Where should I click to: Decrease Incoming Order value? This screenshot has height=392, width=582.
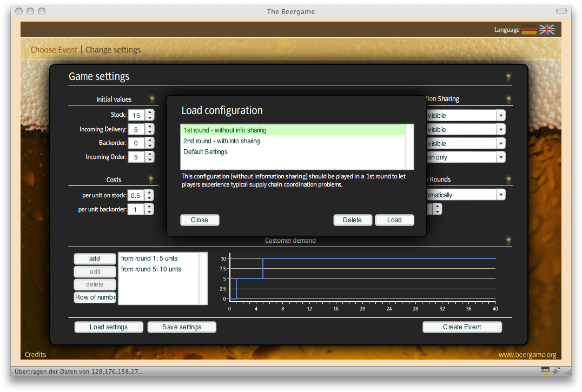(150, 160)
